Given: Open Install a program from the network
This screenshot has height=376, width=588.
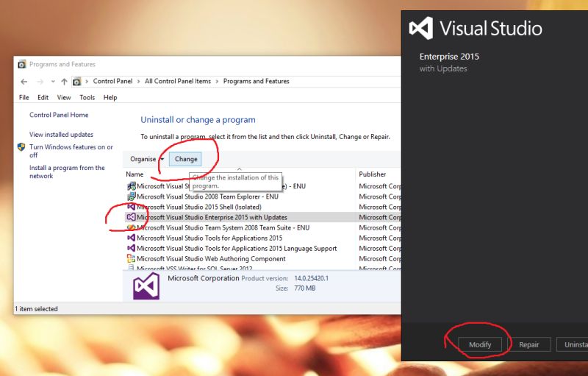Looking at the screenshot, I should tap(67, 171).
